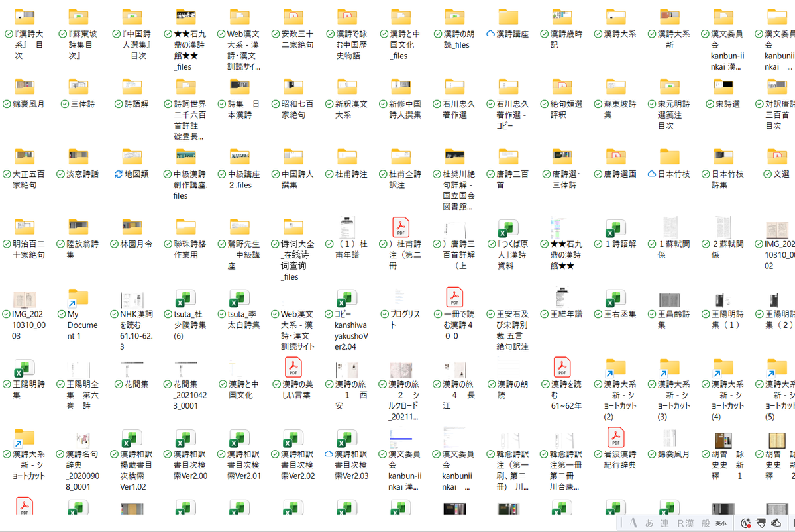Select the 唐詩三百首 folder icon
The height and width of the screenshot is (532, 795).
[509, 156]
